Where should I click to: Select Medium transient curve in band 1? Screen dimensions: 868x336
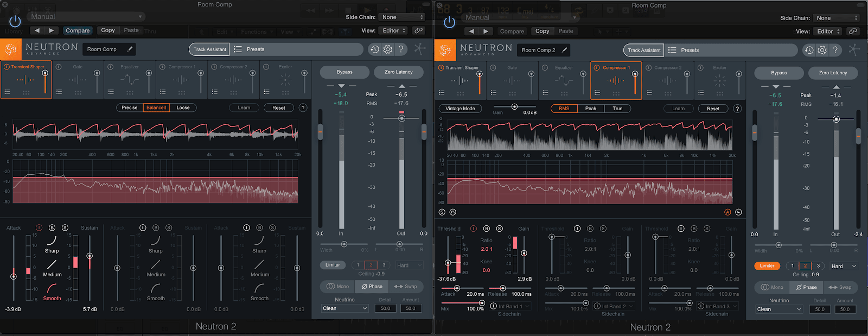tap(52, 268)
